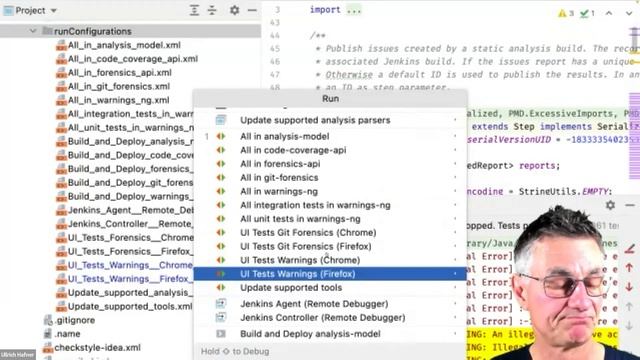The width and height of the screenshot is (640, 360).
Task: Select All_in_code_coverage_api.xml file
Action: click(x=133, y=59)
